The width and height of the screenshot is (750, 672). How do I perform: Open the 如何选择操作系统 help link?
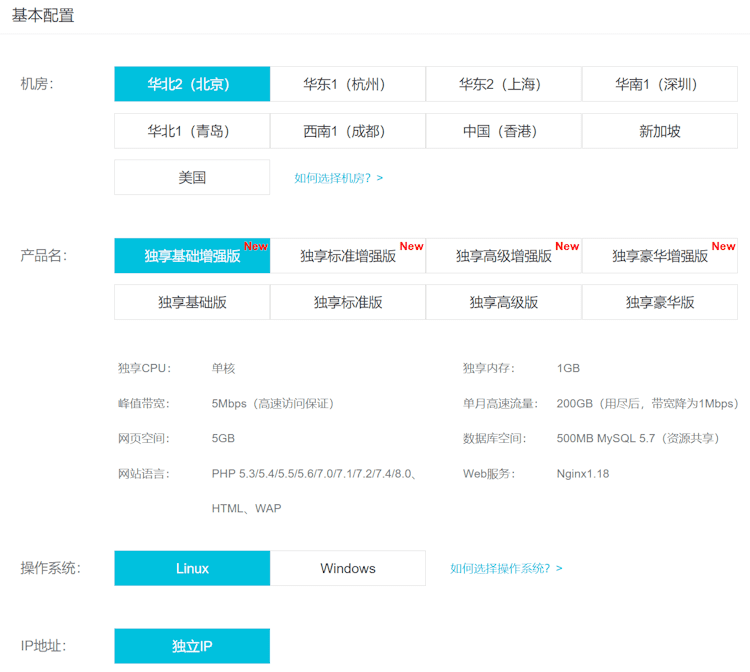pyautogui.click(x=506, y=568)
